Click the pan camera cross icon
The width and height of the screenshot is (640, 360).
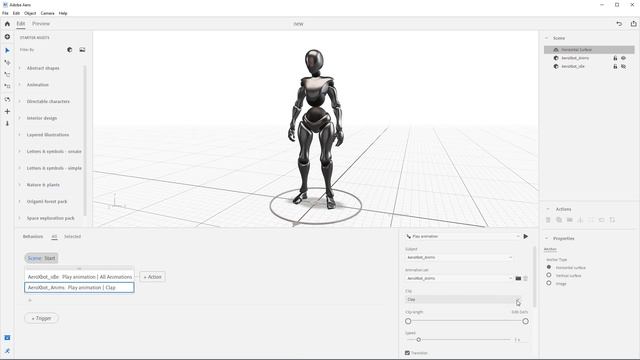click(x=7, y=111)
